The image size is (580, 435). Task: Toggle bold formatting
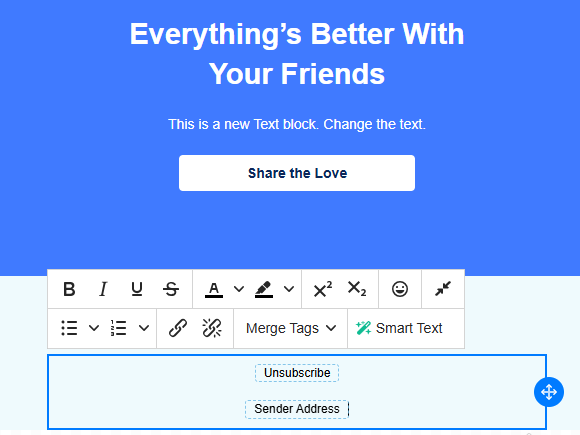(69, 289)
